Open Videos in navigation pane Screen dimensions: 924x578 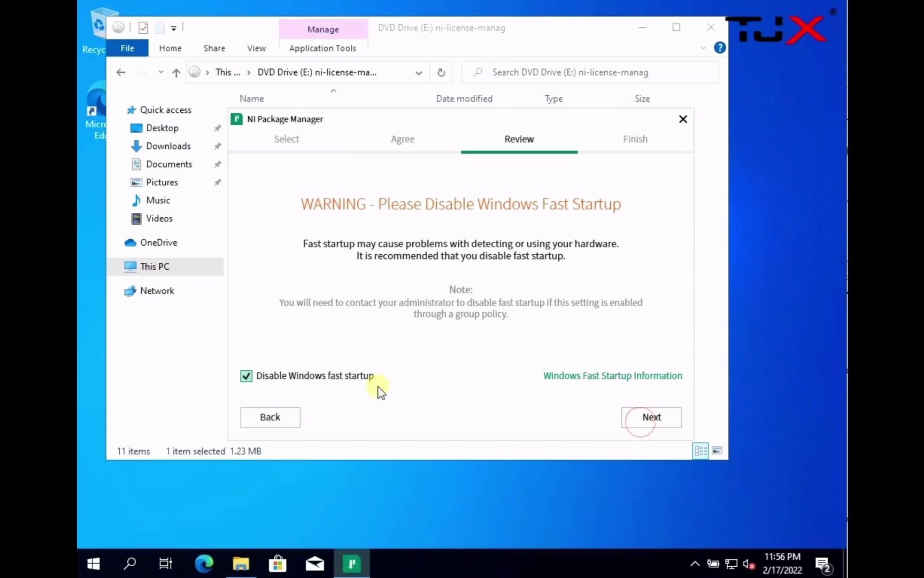pos(159,218)
